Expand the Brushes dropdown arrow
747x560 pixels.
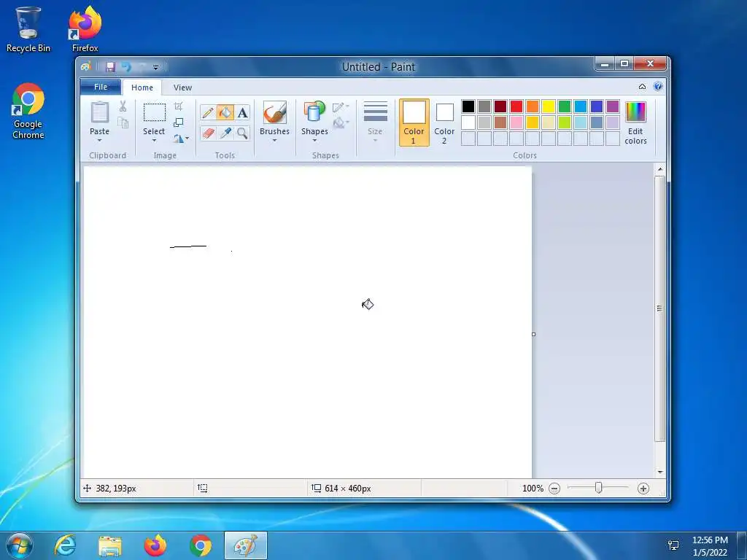click(x=274, y=141)
